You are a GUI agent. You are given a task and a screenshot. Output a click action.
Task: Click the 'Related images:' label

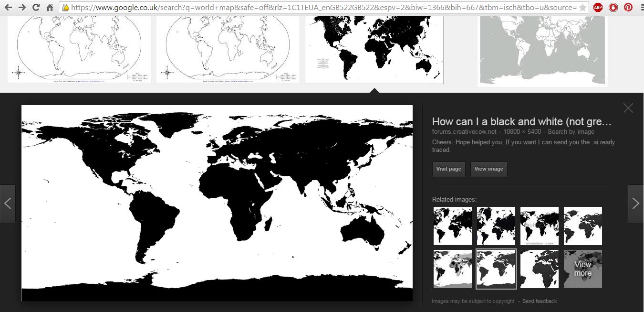tap(454, 199)
